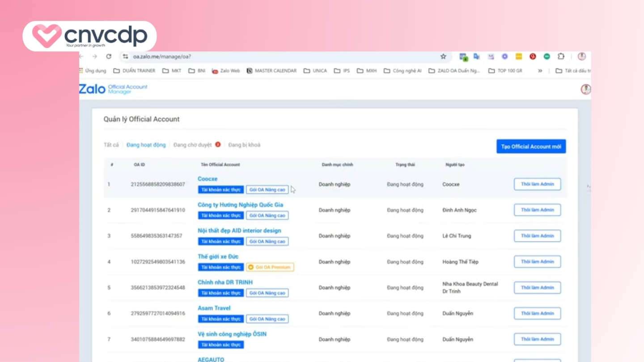Image resolution: width=644 pixels, height=362 pixels.
Task: Open the ZALO OA Duấn bookmark folder
Action: tap(454, 71)
